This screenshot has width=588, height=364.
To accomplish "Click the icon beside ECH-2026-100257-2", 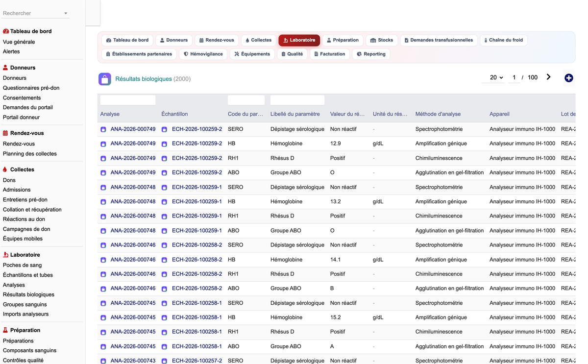I will [164, 361].
